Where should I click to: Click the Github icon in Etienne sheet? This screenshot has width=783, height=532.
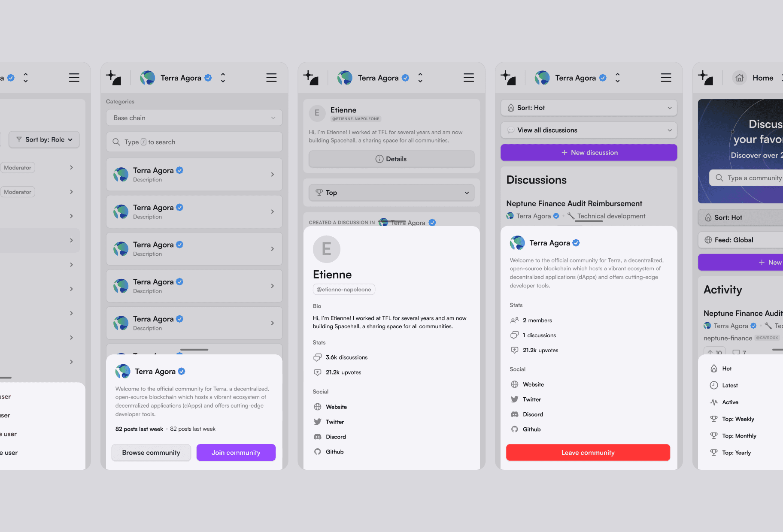pyautogui.click(x=318, y=452)
